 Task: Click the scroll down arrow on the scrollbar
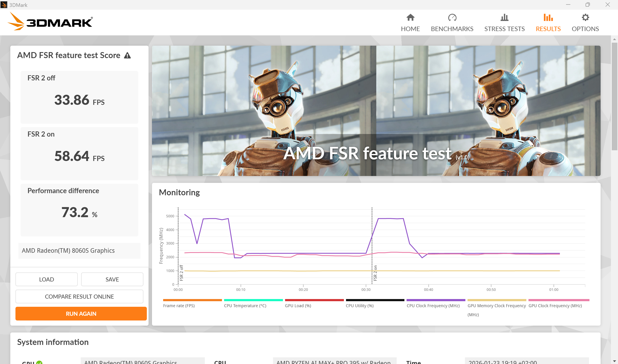coord(614,361)
